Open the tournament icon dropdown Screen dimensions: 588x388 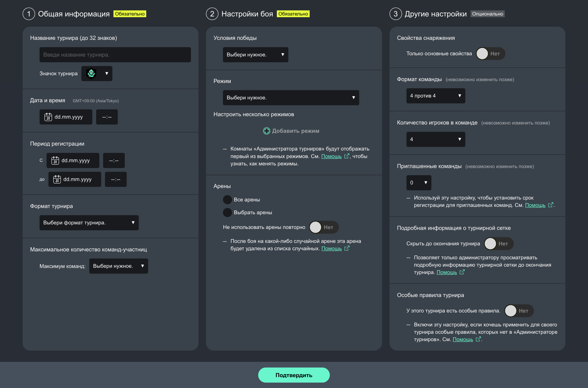pos(97,73)
